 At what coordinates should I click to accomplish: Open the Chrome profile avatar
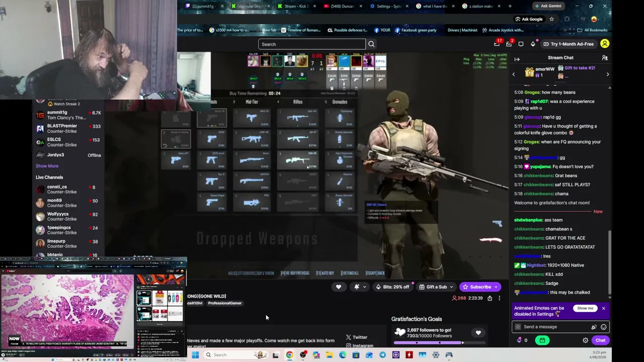point(594,19)
